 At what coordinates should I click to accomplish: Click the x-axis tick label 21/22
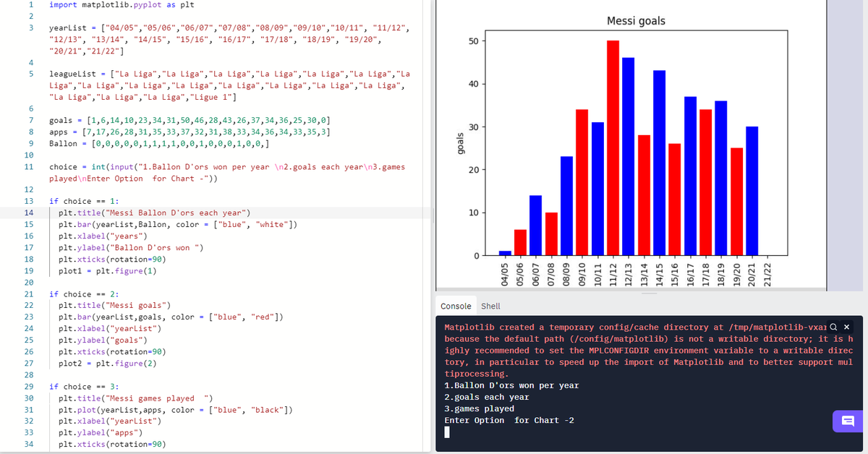pos(768,275)
